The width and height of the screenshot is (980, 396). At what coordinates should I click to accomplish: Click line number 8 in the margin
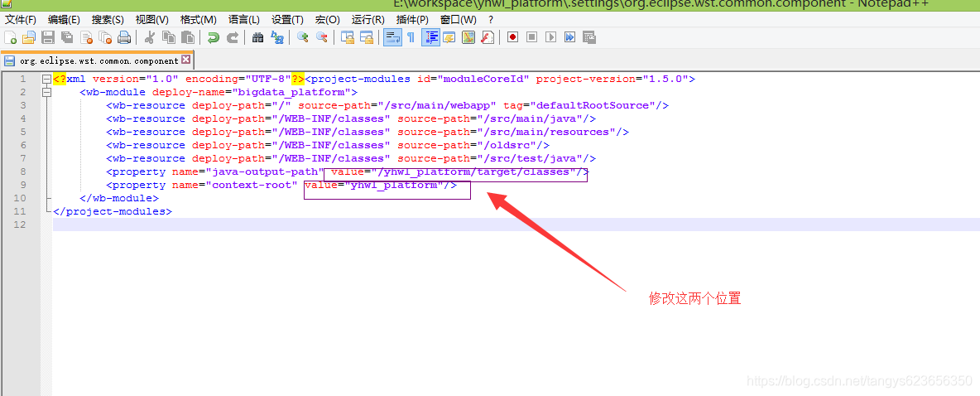[22, 171]
